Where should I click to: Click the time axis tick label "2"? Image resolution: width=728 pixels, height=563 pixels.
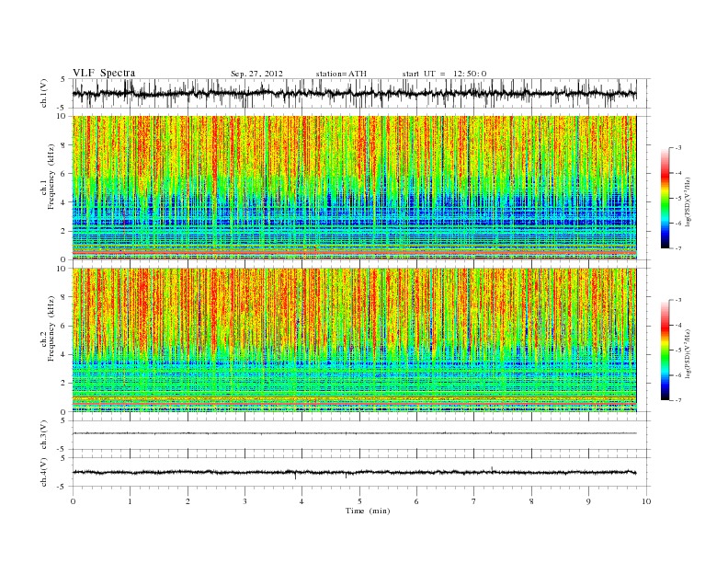[x=188, y=501]
